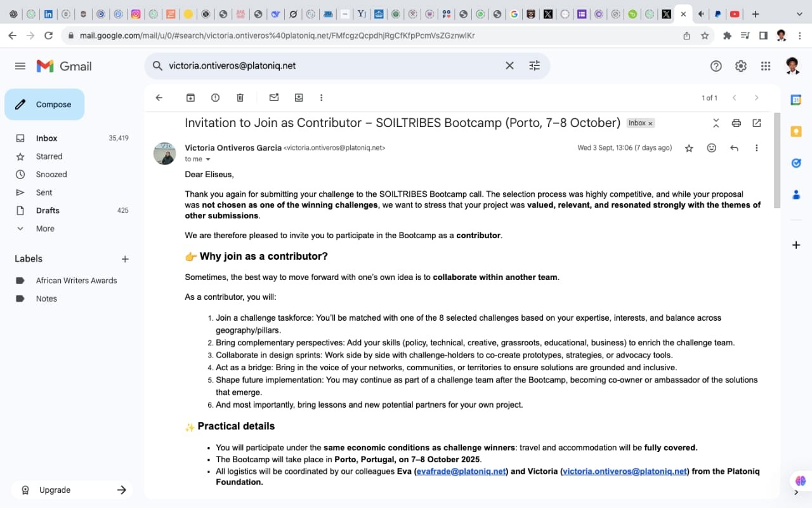Click the Gmail search field
The width and height of the screenshot is (812, 508).
coord(333,65)
